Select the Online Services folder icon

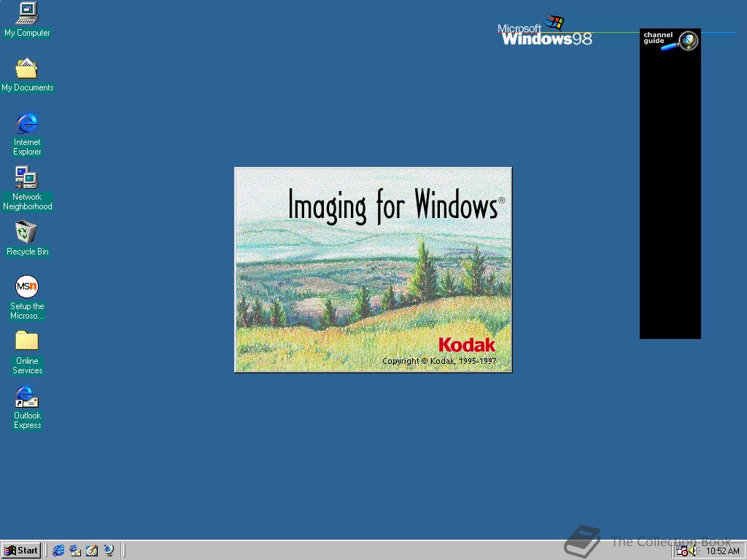point(27,341)
